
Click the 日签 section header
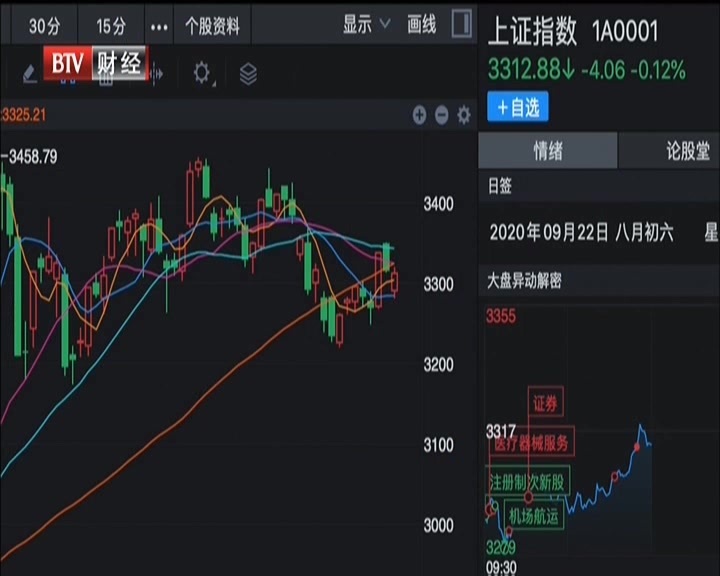(500, 186)
